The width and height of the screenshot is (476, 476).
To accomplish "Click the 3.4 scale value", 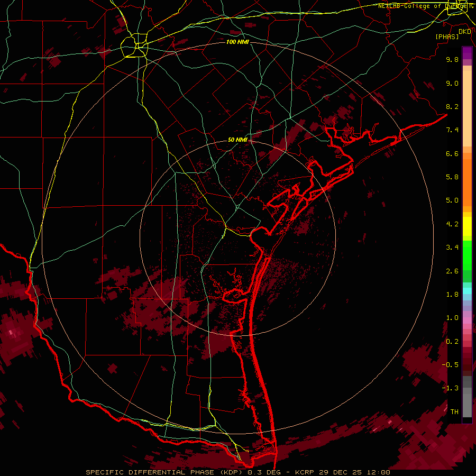I will click(452, 248).
